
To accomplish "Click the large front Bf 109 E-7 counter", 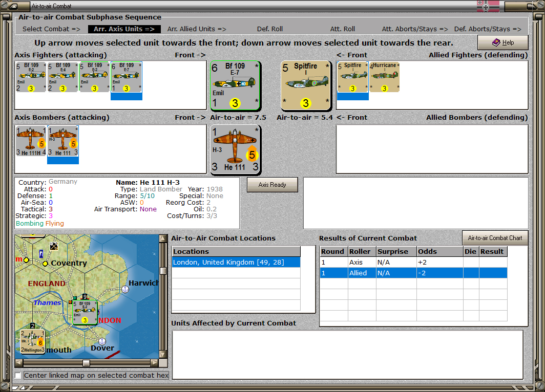I will (235, 86).
